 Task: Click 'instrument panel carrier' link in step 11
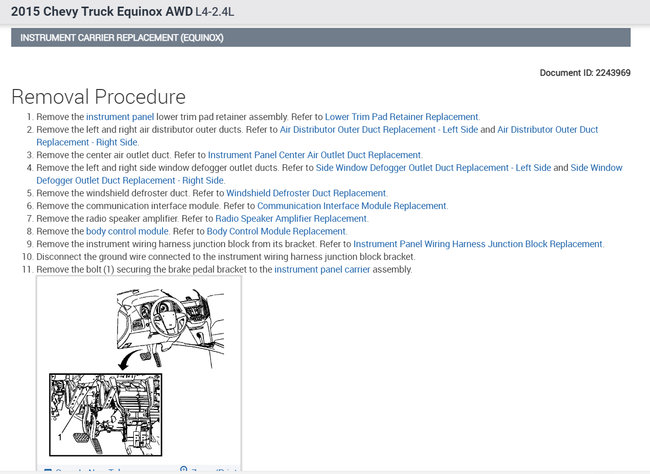click(x=322, y=270)
